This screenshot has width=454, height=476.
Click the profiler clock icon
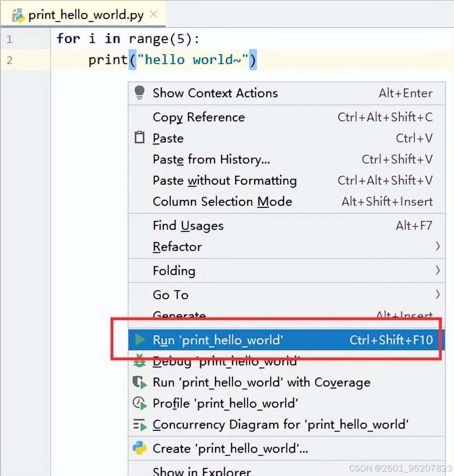pos(140,404)
